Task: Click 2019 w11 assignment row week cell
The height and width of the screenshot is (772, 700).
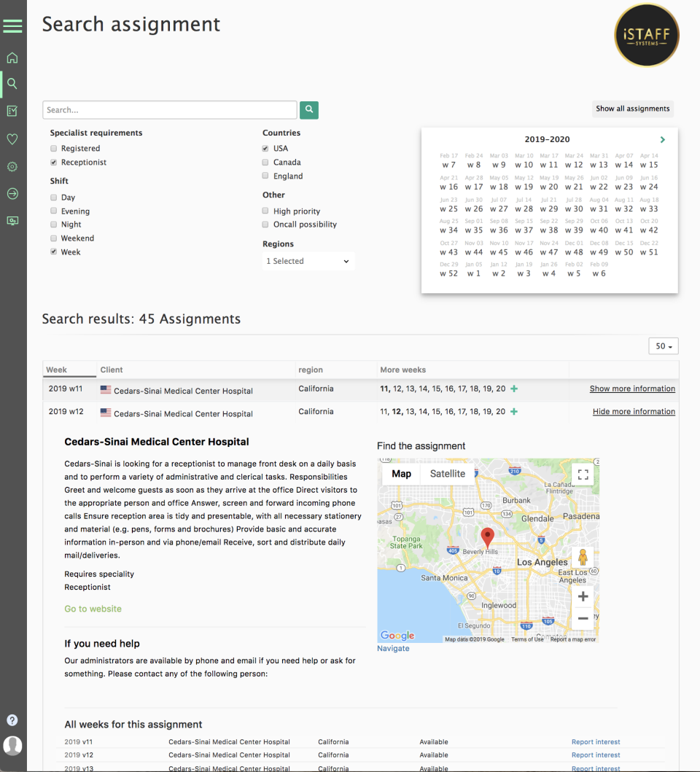Action: [x=66, y=389]
